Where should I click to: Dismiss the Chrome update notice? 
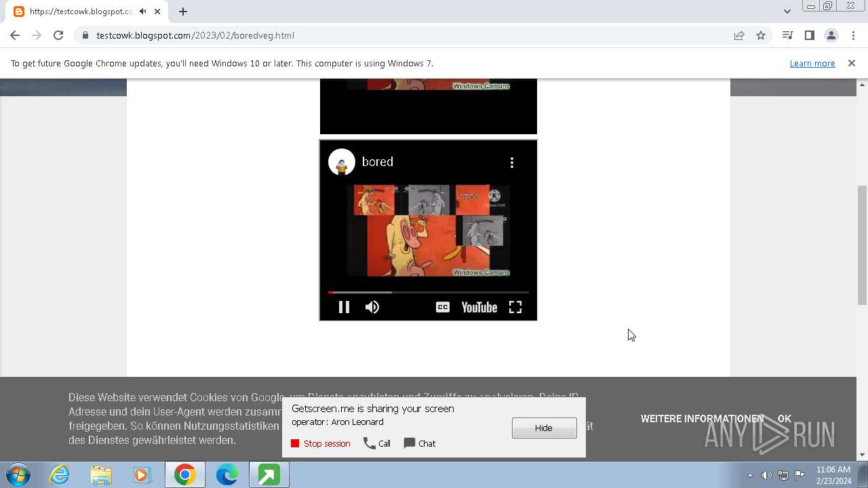coord(852,63)
